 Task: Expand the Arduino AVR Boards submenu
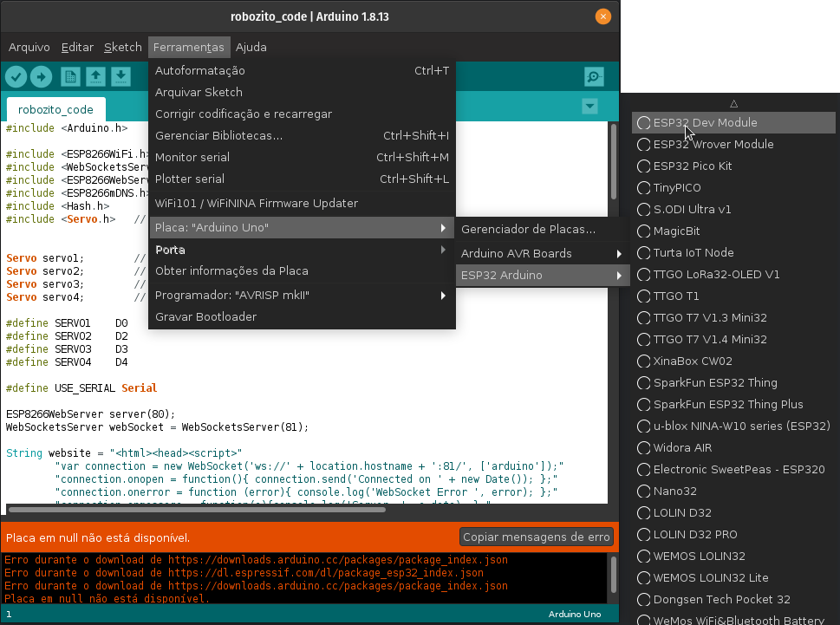tap(542, 254)
